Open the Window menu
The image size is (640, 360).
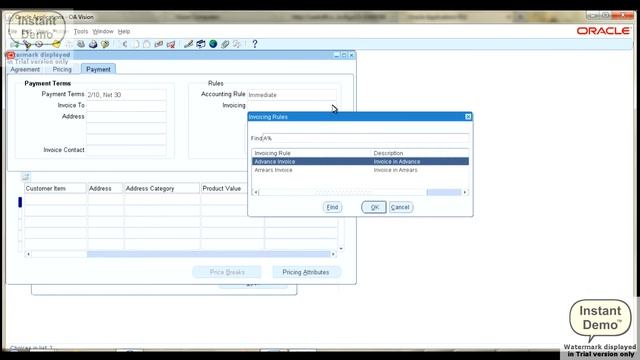click(x=103, y=31)
